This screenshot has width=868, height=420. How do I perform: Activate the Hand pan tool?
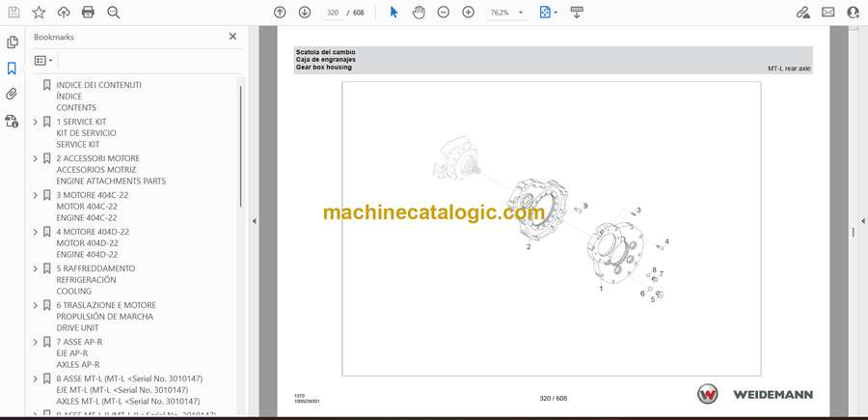click(x=420, y=13)
